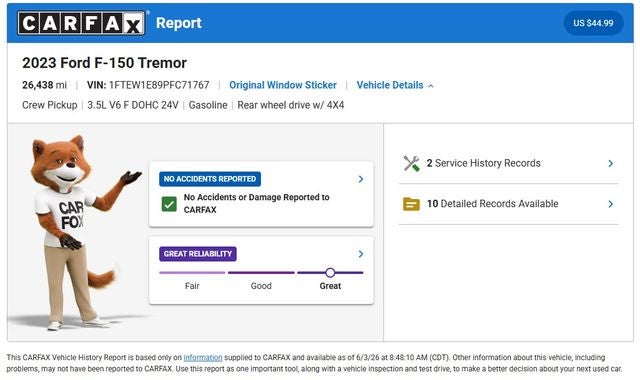Expand the No Accidents Reported card chevron

[x=361, y=179]
